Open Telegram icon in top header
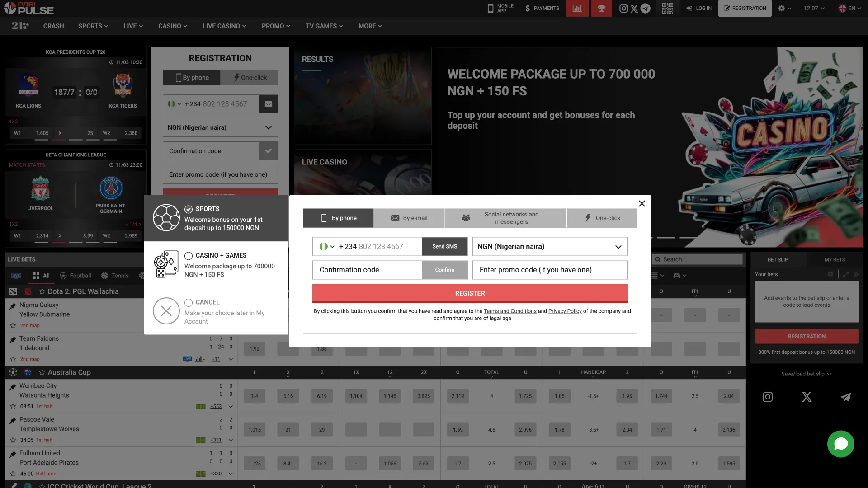This screenshot has width=868, height=488. pos(646,8)
